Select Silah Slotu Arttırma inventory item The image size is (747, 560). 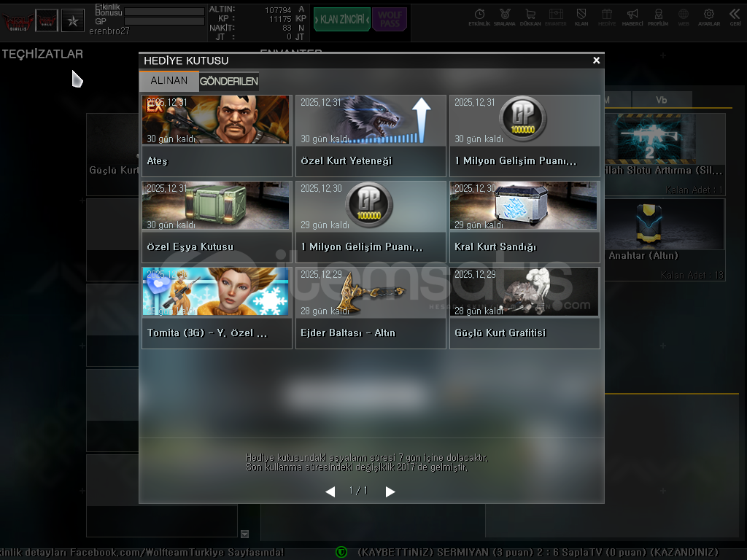pyautogui.click(x=665, y=155)
